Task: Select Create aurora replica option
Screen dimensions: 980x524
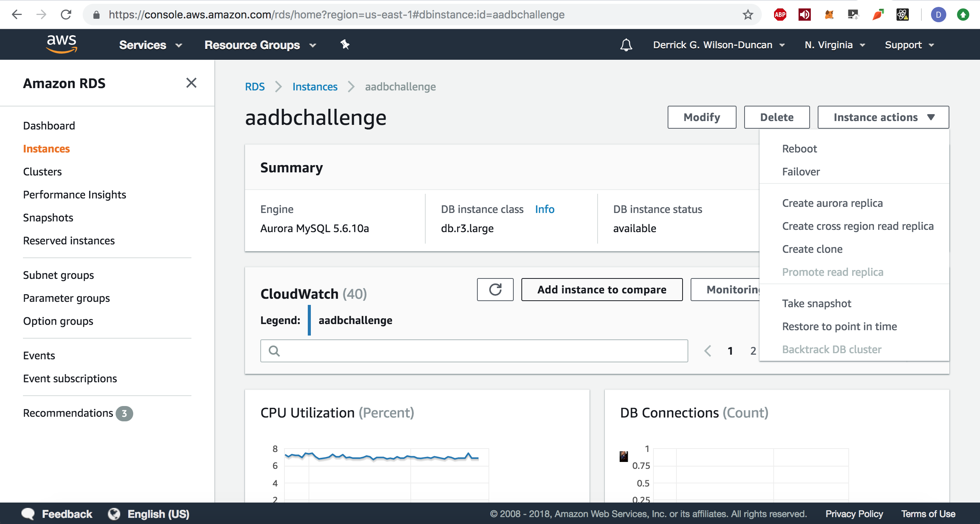Action: coord(832,203)
